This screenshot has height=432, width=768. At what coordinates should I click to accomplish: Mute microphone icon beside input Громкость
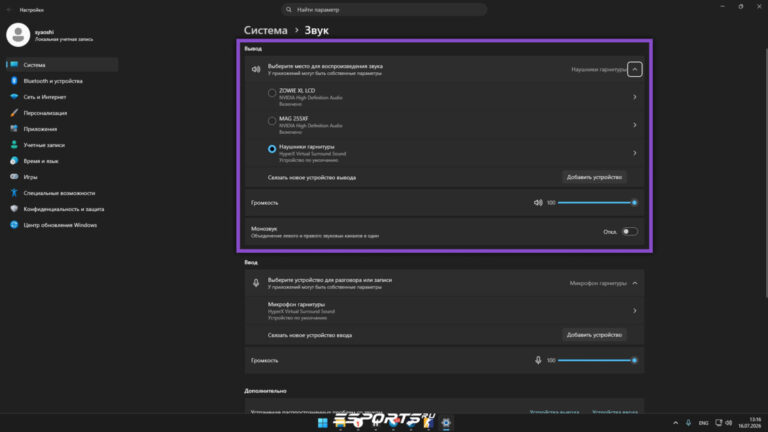[x=538, y=360]
